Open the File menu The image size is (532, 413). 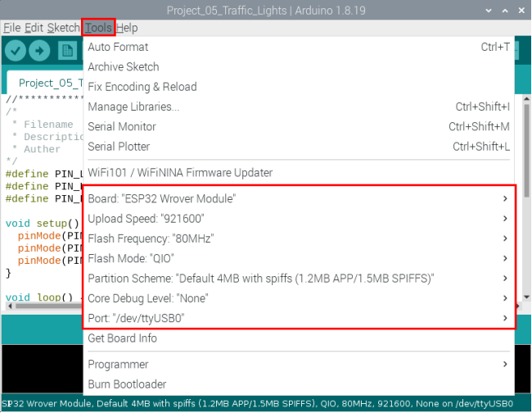point(12,28)
